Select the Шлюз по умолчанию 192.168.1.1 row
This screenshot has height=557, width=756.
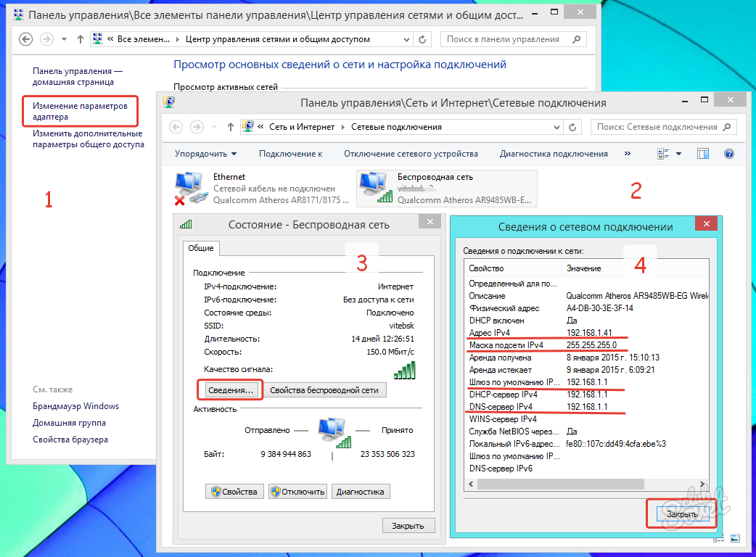(x=586, y=382)
